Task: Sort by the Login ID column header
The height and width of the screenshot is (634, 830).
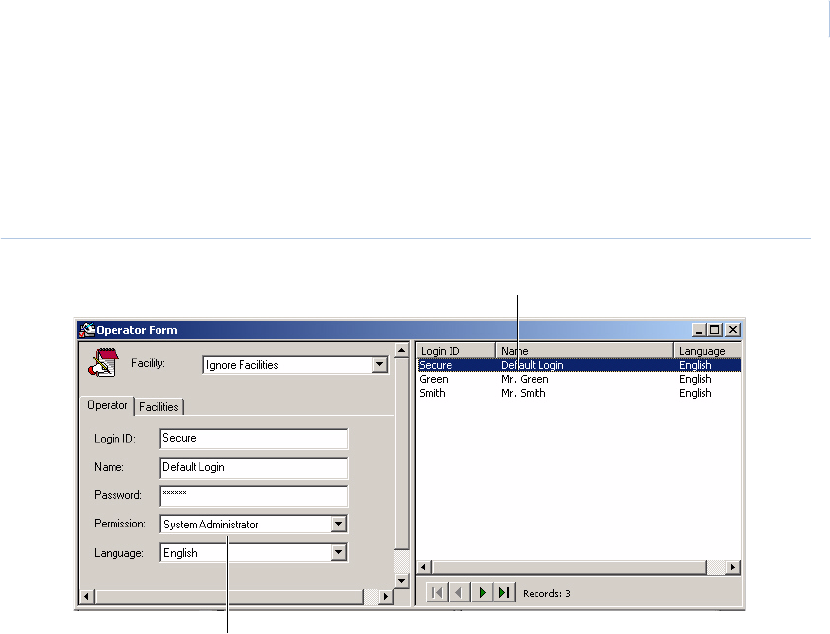Action: pos(456,351)
